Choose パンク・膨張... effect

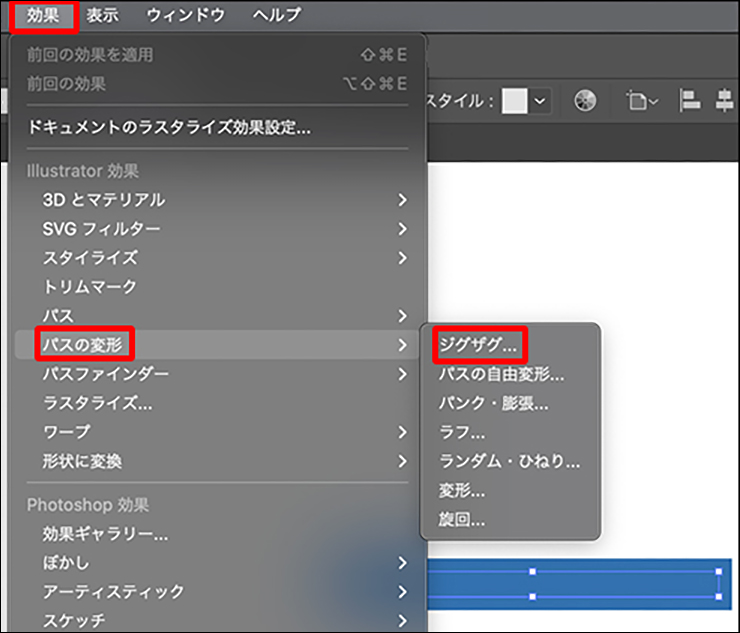click(494, 404)
